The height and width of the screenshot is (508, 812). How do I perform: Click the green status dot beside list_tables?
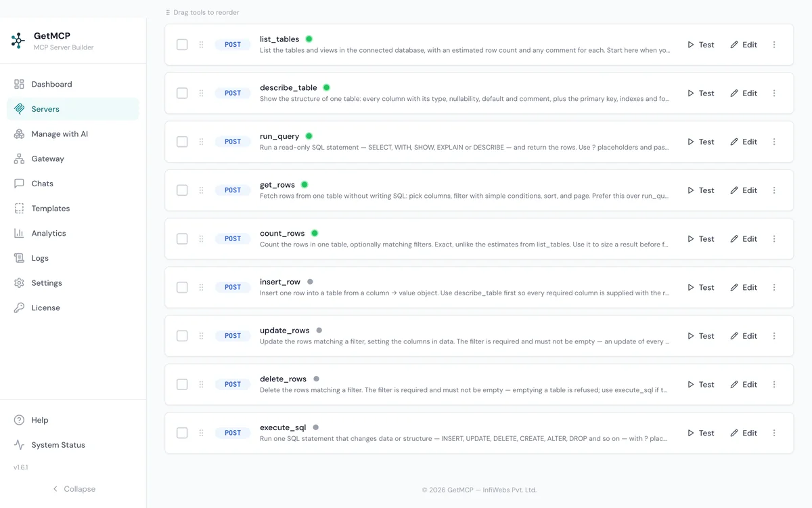(x=309, y=39)
